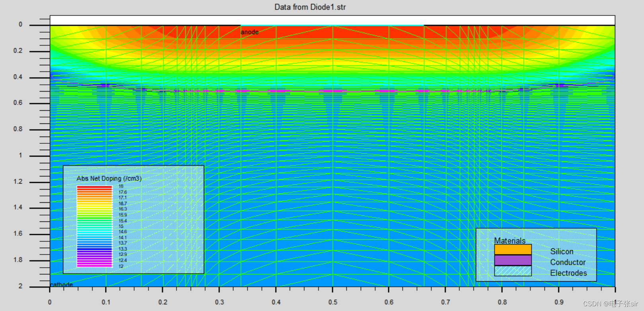
Task: Select the "Silicon" material label
Action: pos(562,252)
